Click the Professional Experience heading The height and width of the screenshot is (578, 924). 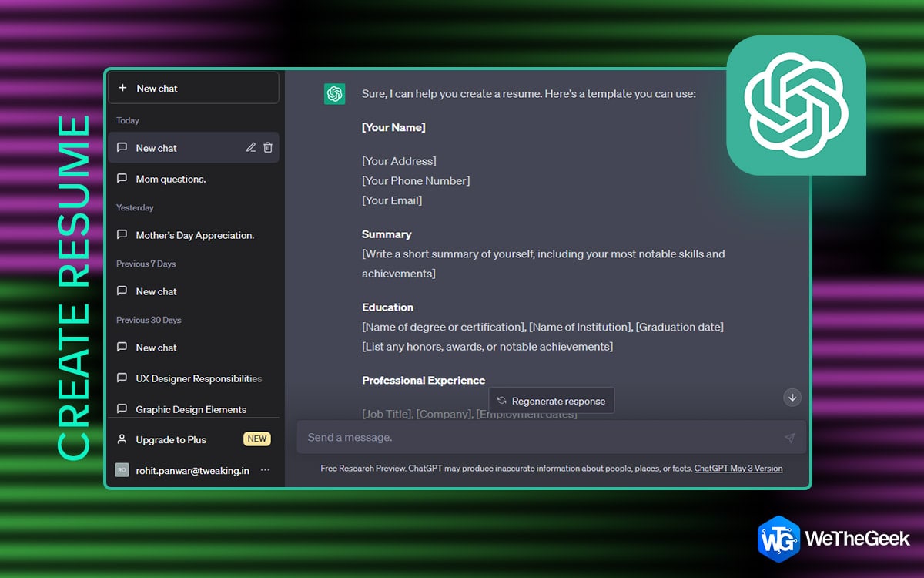[423, 380]
